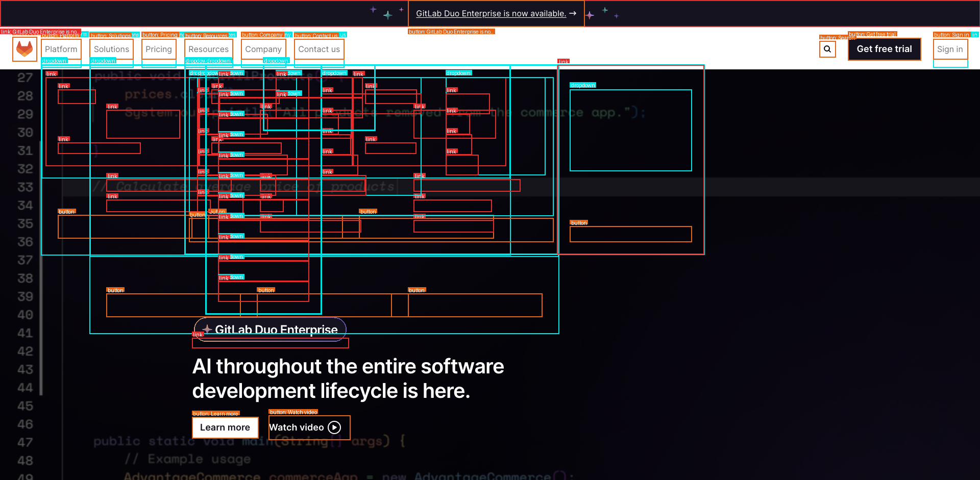Viewport: 980px width, 480px height.
Task: Go to the Pricing page
Action: [159, 49]
